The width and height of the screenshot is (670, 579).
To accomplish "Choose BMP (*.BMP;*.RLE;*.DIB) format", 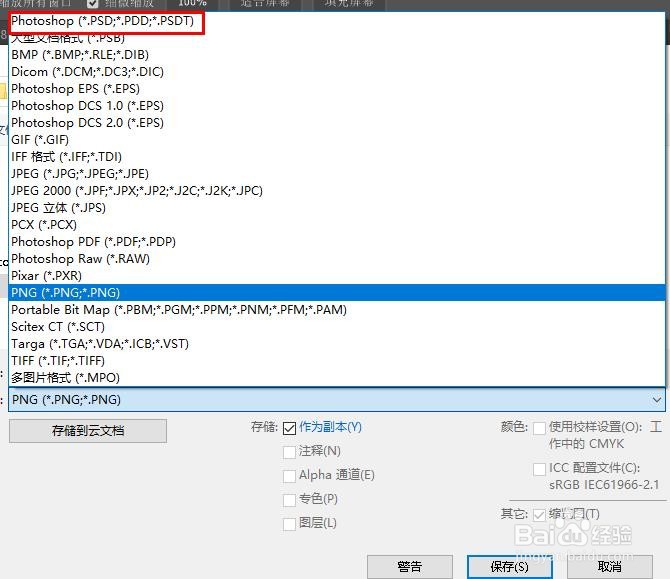I will (x=337, y=55).
